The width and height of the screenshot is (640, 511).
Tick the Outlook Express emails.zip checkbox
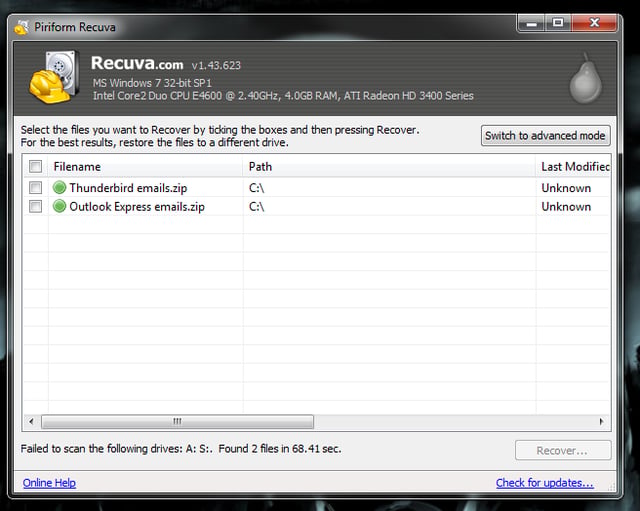pyautogui.click(x=36, y=206)
